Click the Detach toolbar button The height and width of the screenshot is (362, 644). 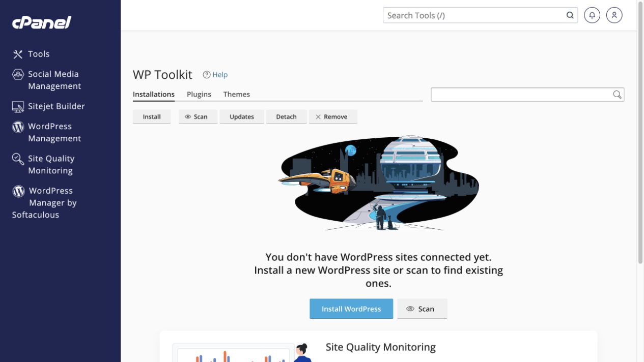click(x=286, y=117)
